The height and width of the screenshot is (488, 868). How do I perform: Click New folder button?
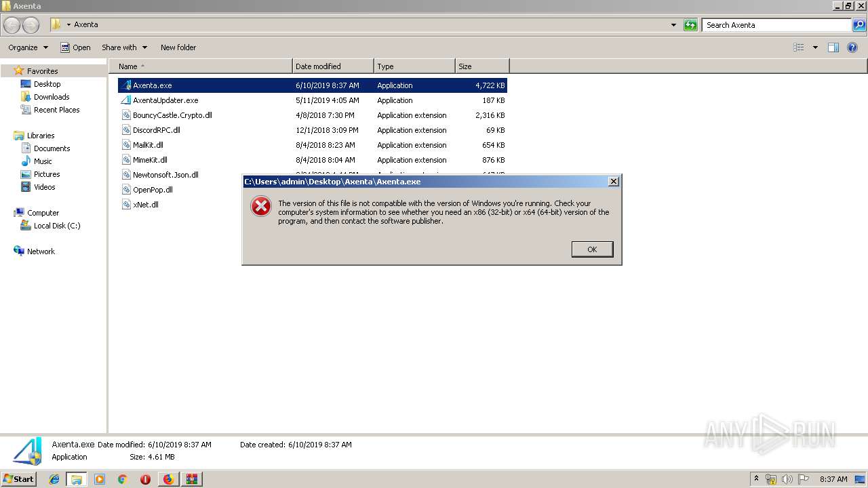(178, 47)
